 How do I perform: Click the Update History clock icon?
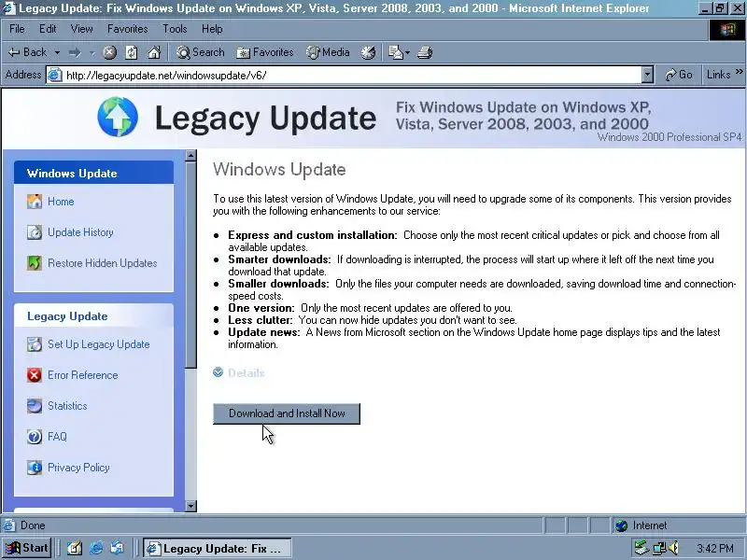pos(35,232)
